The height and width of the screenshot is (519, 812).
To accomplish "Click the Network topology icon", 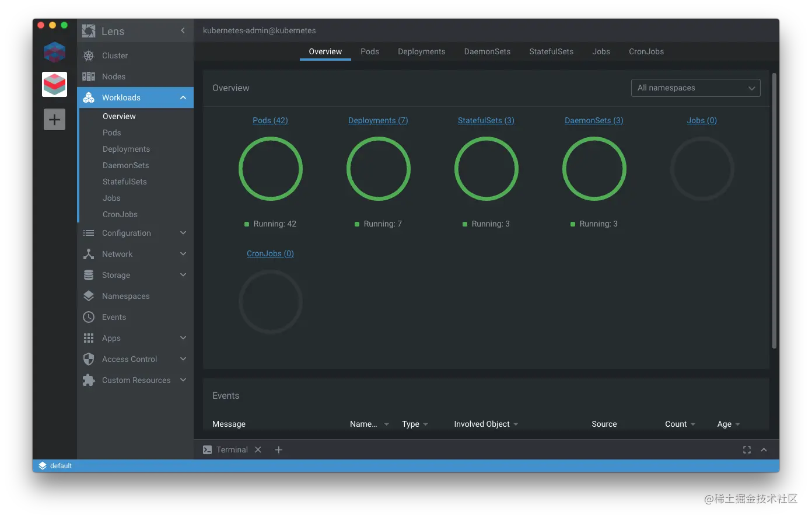I will [x=89, y=254].
